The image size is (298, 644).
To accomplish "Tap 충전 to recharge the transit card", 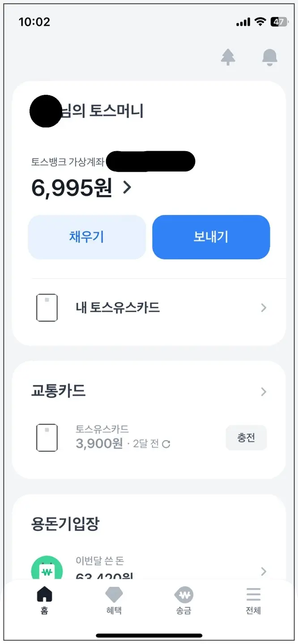I will (x=246, y=438).
